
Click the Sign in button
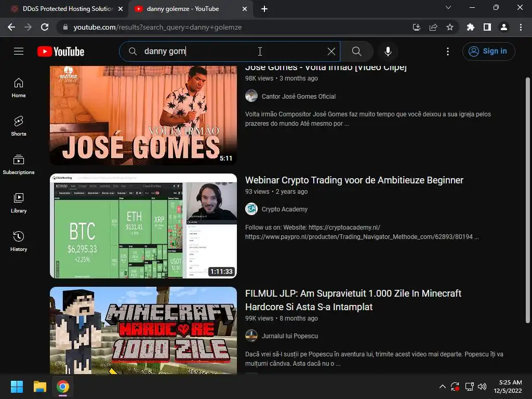pos(488,51)
